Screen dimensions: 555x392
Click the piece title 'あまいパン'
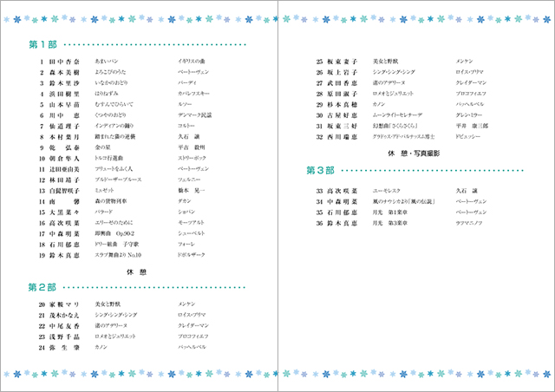click(x=107, y=62)
